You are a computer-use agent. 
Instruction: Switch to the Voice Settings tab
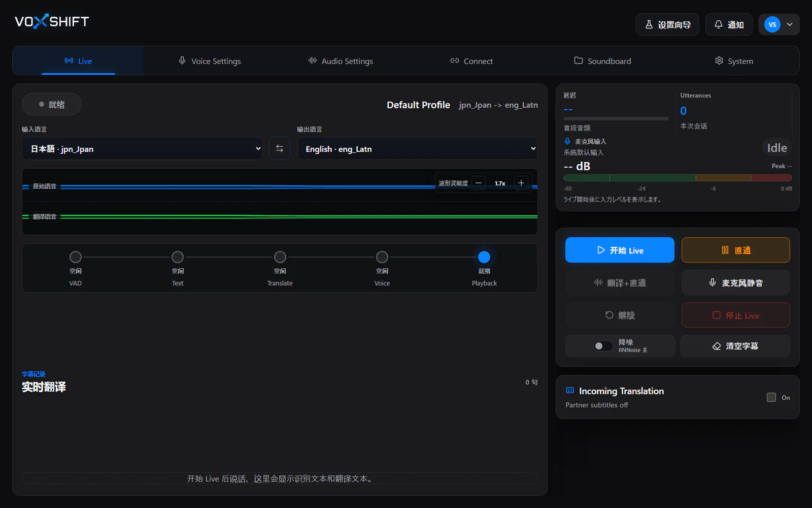point(210,61)
